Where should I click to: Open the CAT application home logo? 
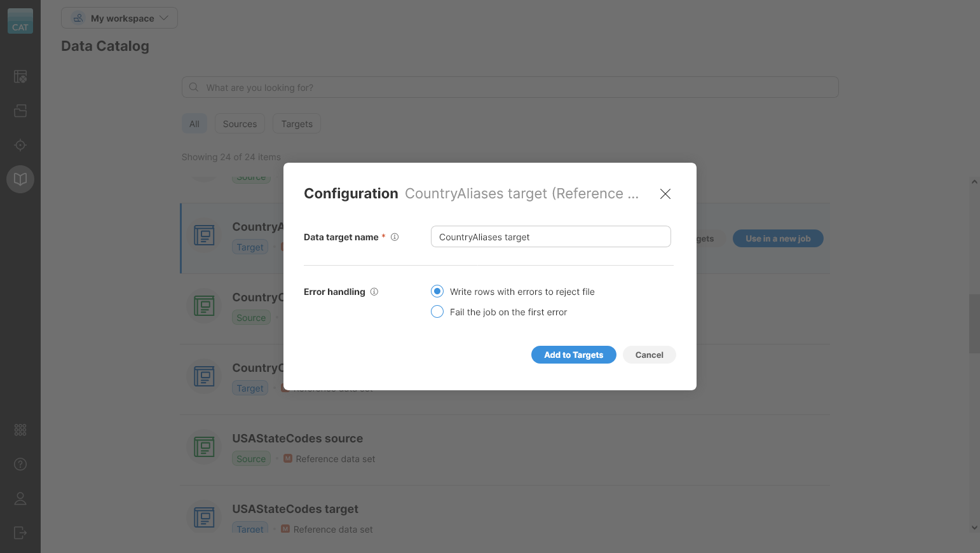coord(20,21)
